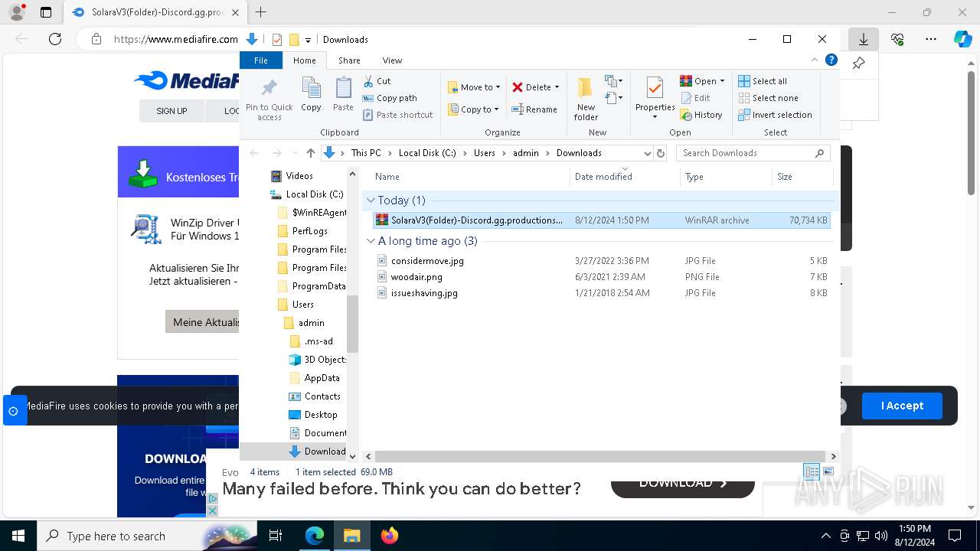Open the Delete dropdown arrow

tap(557, 87)
